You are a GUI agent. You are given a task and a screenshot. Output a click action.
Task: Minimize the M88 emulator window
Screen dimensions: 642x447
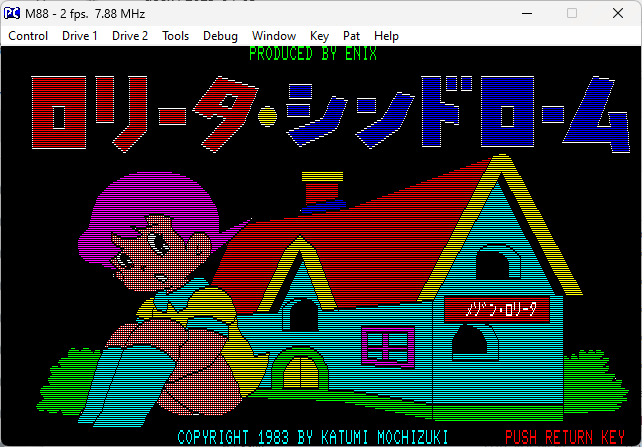tap(527, 14)
